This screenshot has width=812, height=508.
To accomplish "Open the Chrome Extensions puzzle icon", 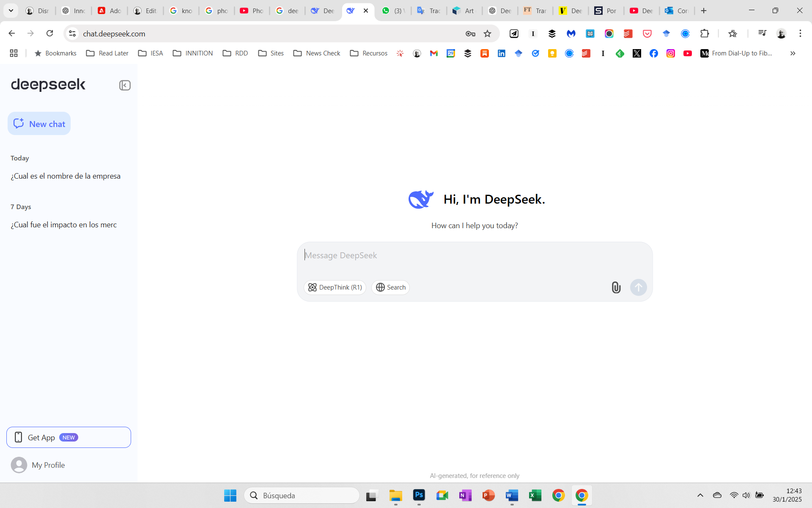I will tap(705, 33).
